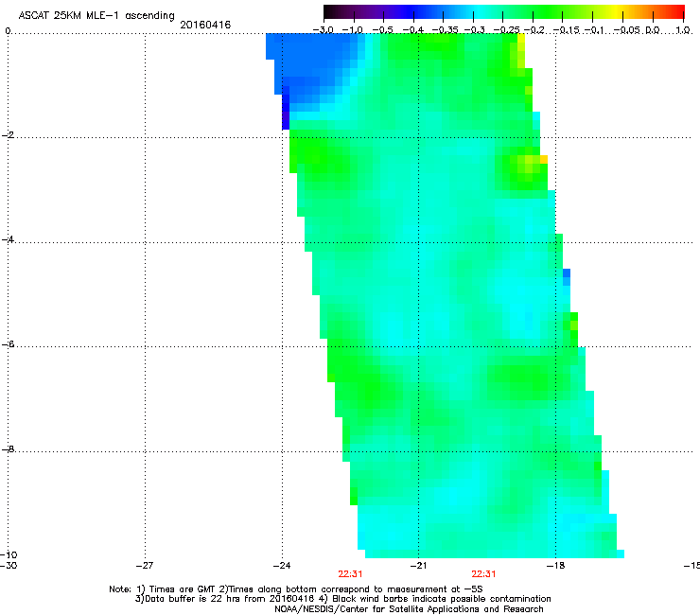The image size is (700, 615).
Task: Click the longitude axis label "-27"
Action: [x=145, y=566]
